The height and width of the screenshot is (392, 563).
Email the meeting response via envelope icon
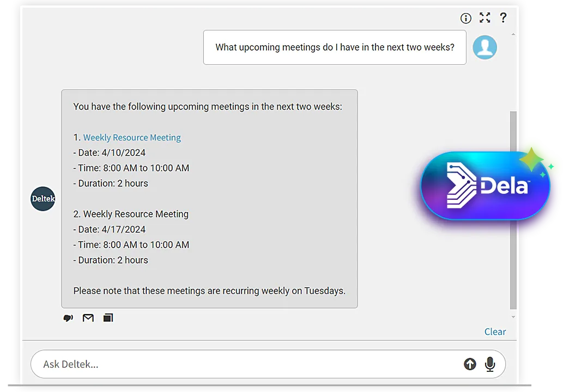(88, 318)
